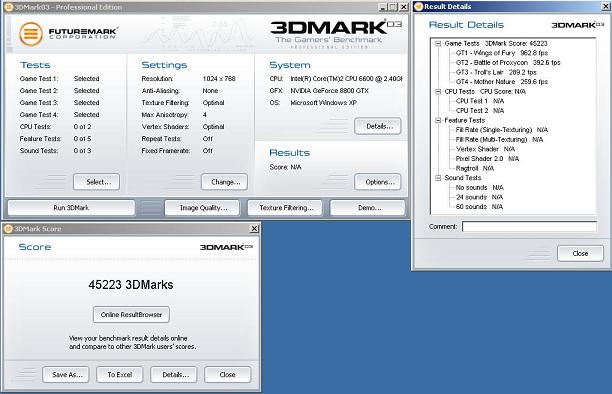Screen dimensions: 612x394
Task: Collapse the Sound Tests tree node
Action: coord(438,178)
